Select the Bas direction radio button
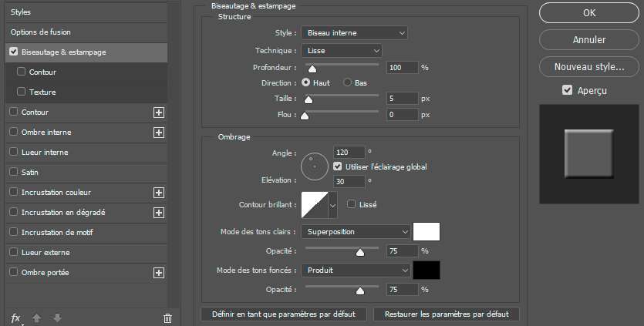This screenshot has height=326, width=644. (348, 82)
